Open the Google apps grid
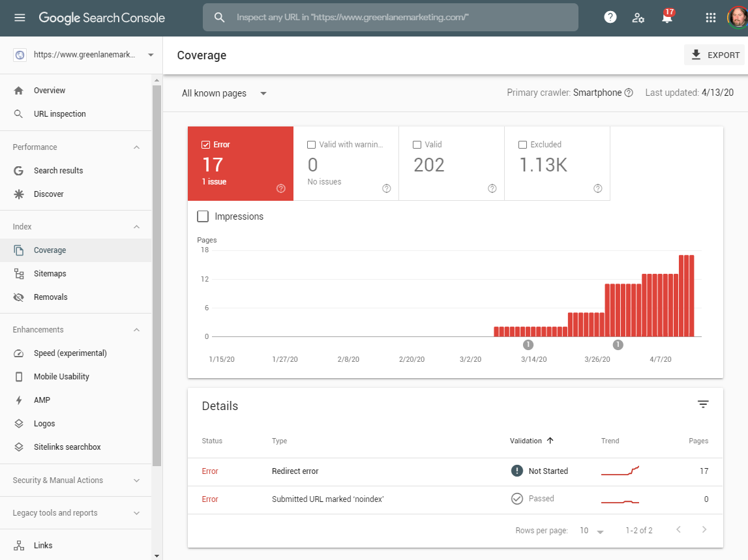 710,17
